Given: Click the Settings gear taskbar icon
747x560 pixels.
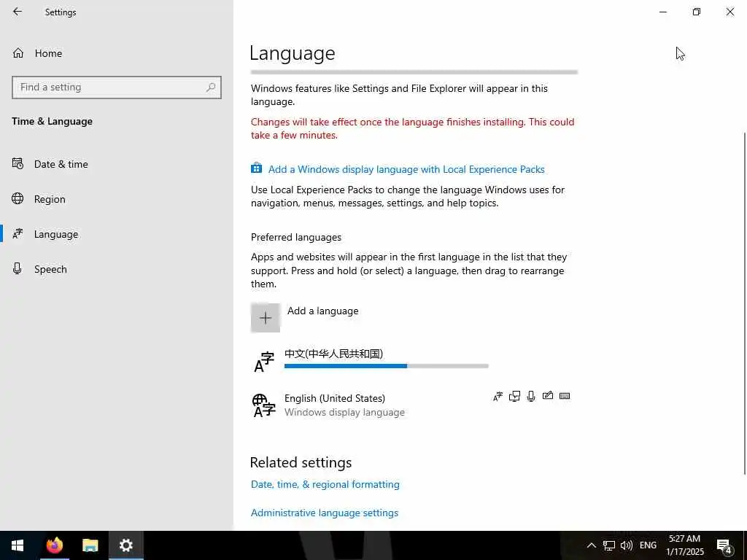Looking at the screenshot, I should coord(125,545).
